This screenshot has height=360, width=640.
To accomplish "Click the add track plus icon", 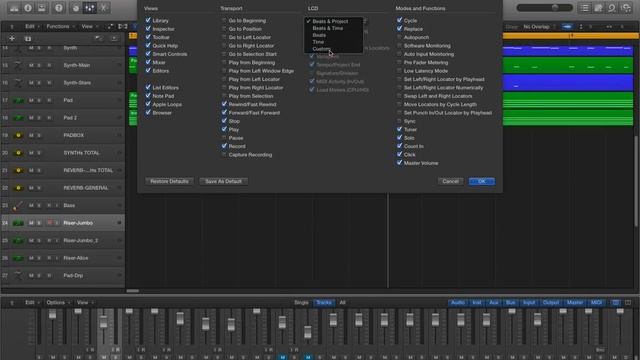I will click(x=12, y=38).
